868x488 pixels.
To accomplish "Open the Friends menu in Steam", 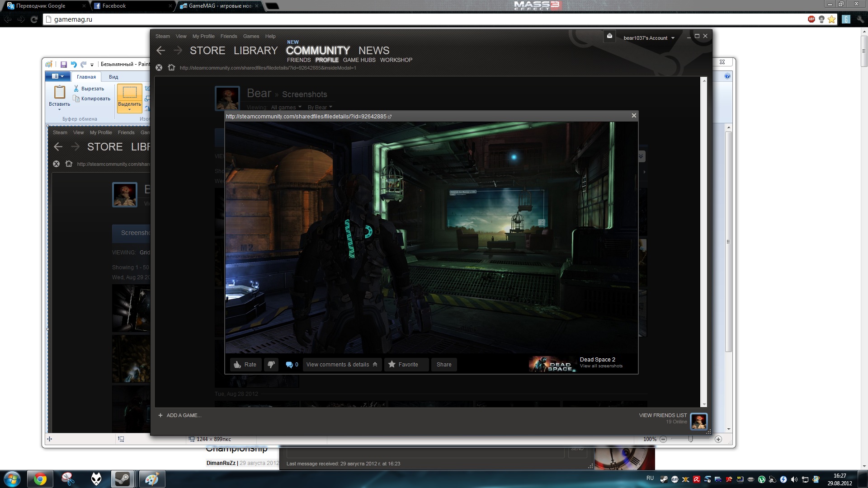I will pos(229,36).
